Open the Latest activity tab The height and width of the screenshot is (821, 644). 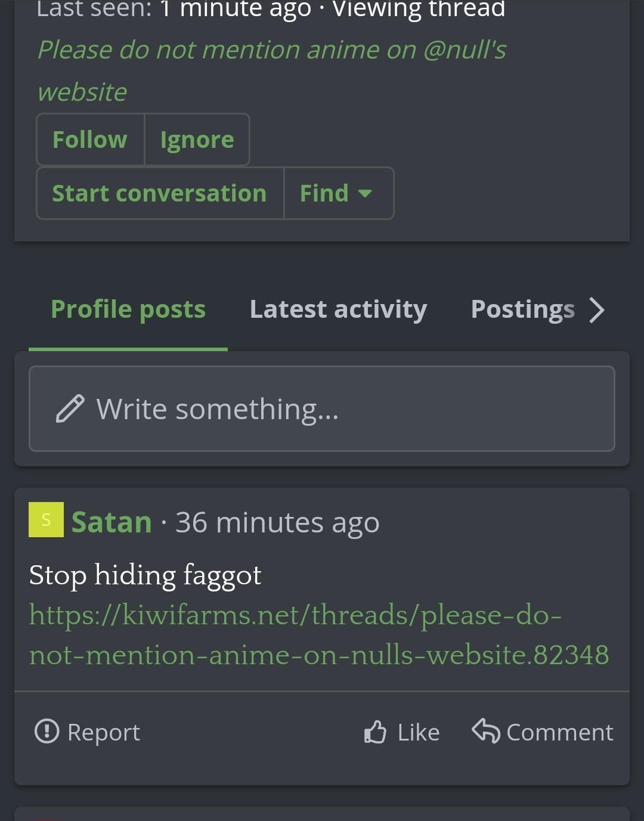[338, 309]
